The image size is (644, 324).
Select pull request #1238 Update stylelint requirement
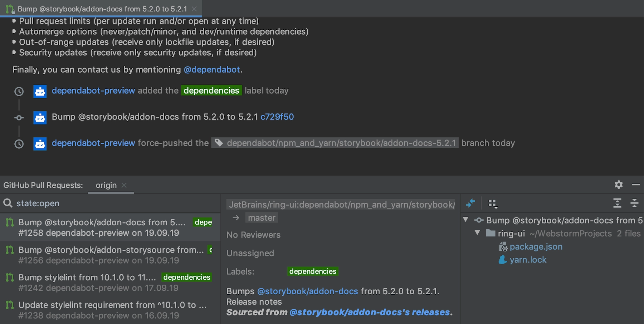tap(110, 310)
